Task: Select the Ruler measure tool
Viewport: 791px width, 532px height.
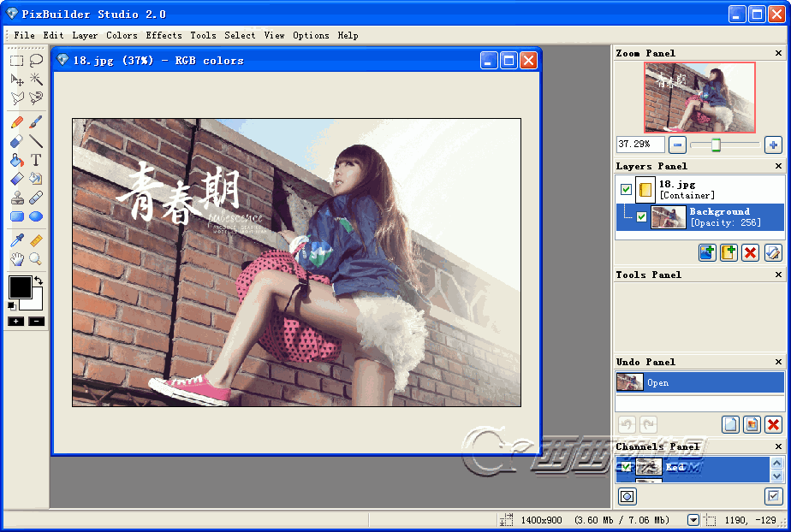Action: pyautogui.click(x=36, y=240)
